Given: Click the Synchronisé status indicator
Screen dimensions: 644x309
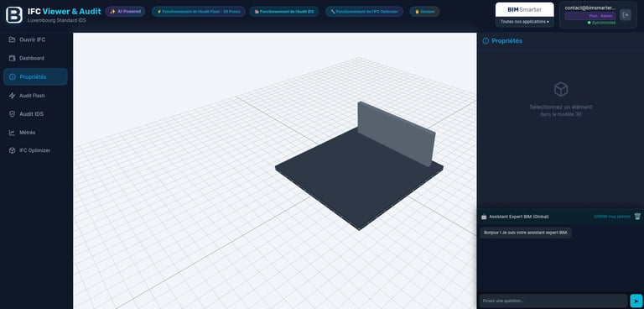Looking at the screenshot, I should (x=601, y=23).
